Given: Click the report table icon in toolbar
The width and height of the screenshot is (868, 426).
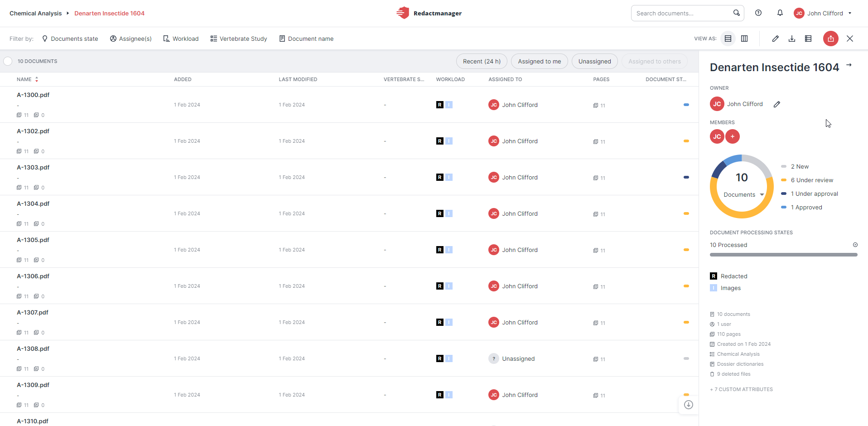Looking at the screenshot, I should pyautogui.click(x=808, y=39).
